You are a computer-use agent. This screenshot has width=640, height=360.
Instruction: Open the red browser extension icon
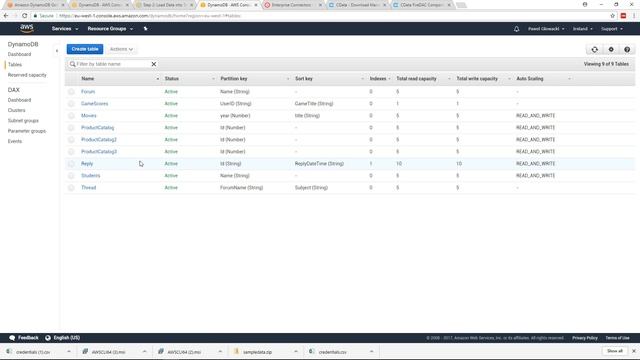tap(623, 16)
